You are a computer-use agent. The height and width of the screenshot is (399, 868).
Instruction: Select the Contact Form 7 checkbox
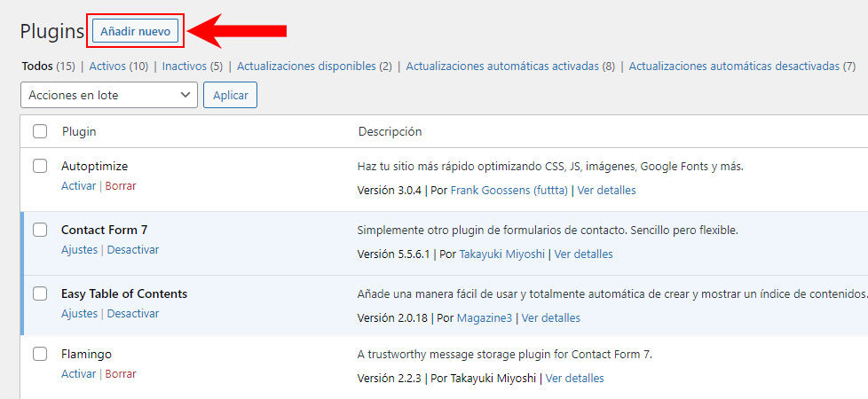pyautogui.click(x=40, y=230)
